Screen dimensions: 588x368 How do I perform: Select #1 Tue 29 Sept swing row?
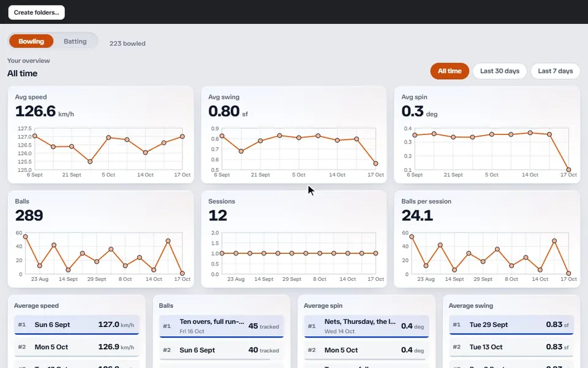(511, 325)
